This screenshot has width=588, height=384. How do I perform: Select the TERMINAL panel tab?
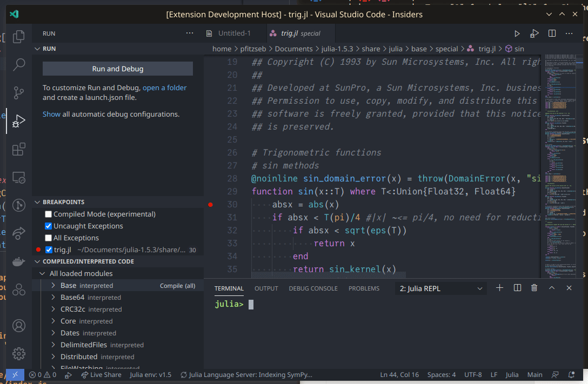click(229, 288)
